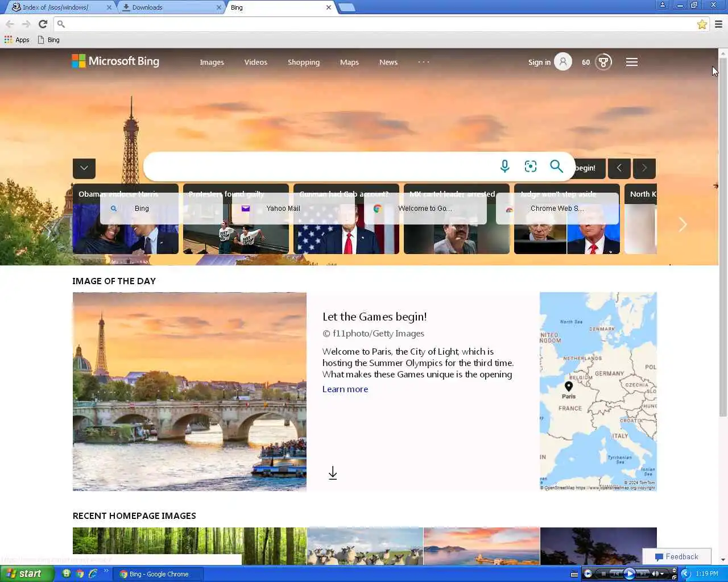Open Microsoft Rewards trophy icon

coord(603,62)
